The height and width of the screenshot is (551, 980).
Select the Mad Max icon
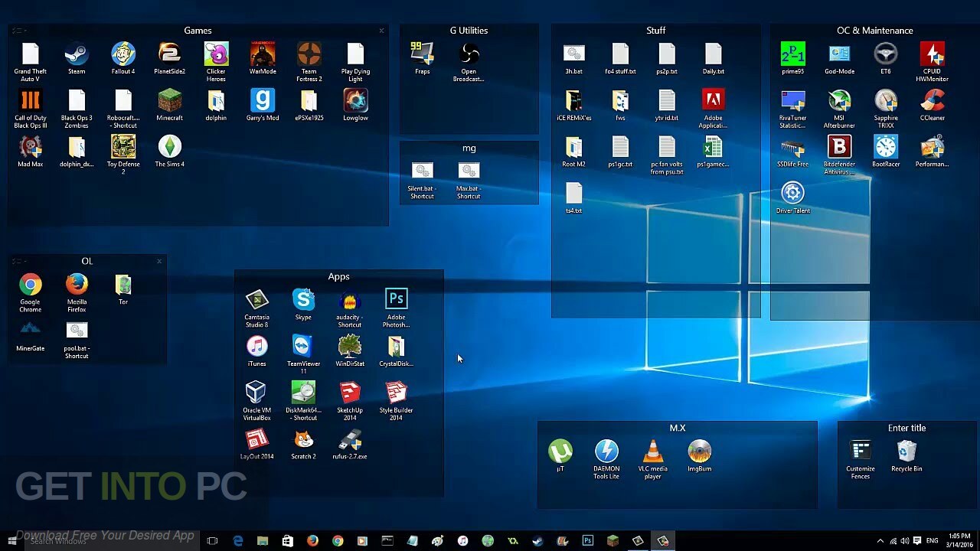[31, 152]
